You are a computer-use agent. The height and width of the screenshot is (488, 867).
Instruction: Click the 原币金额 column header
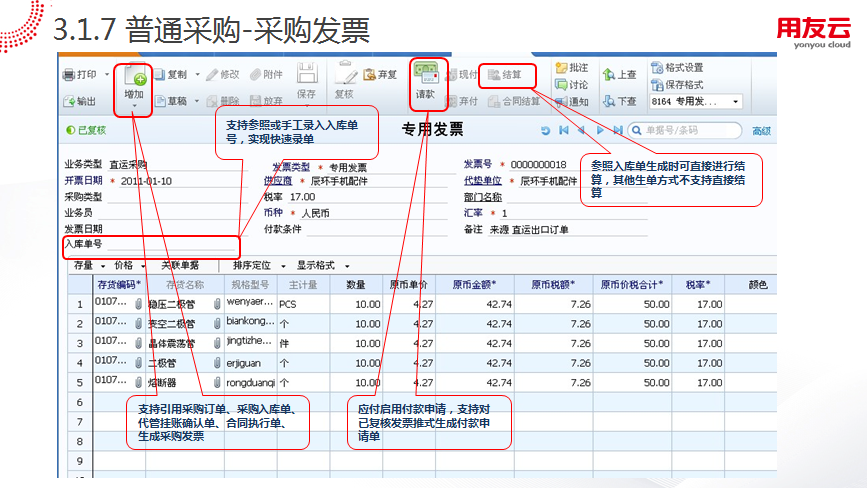[474, 285]
